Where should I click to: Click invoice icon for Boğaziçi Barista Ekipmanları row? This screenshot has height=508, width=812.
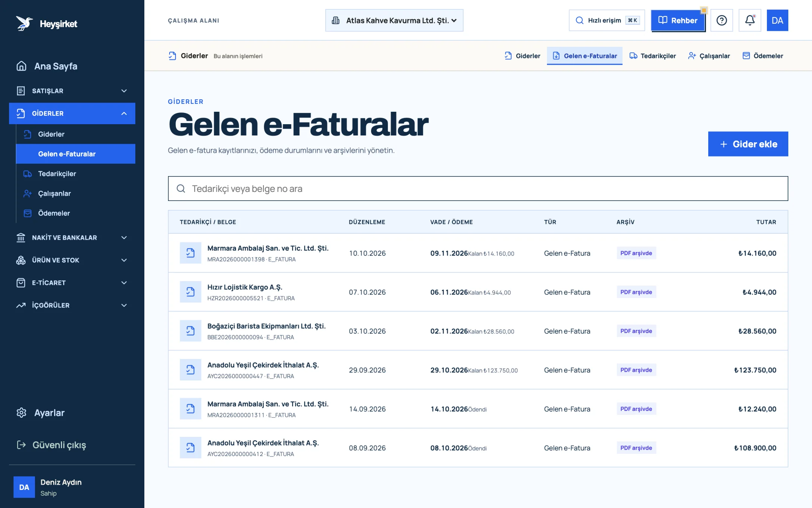click(x=190, y=331)
